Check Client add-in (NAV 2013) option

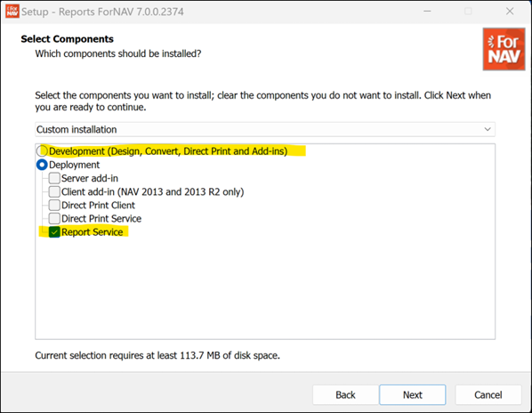click(54, 191)
